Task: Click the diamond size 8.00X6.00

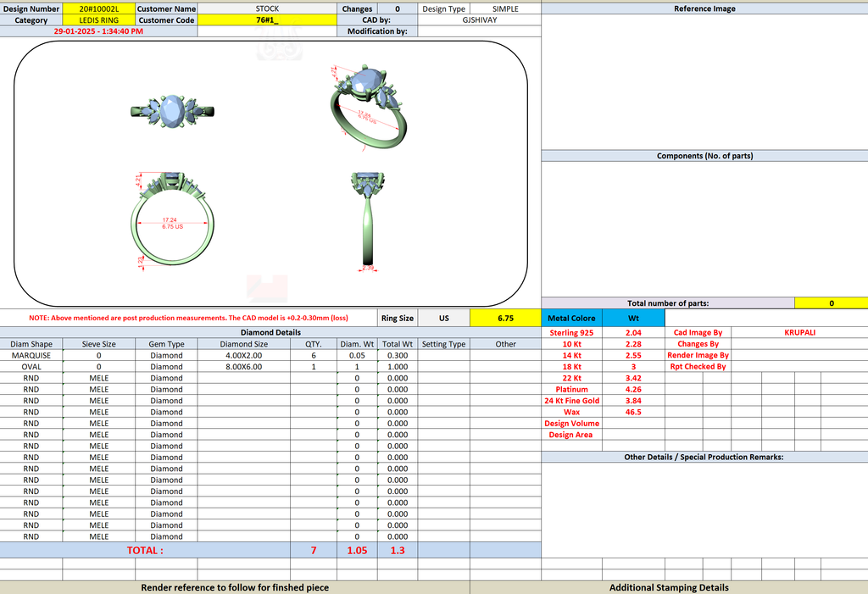Action: click(243, 366)
